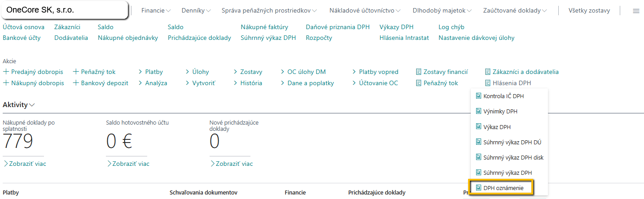The image size is (644, 199).
Task: Select DPH oznámenie from the menu
Action: (503, 188)
